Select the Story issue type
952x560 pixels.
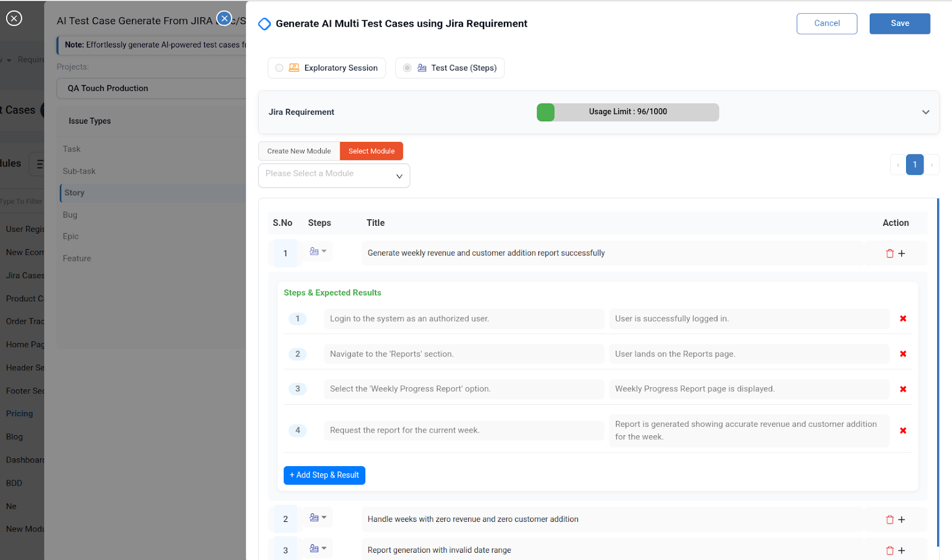coord(74,193)
